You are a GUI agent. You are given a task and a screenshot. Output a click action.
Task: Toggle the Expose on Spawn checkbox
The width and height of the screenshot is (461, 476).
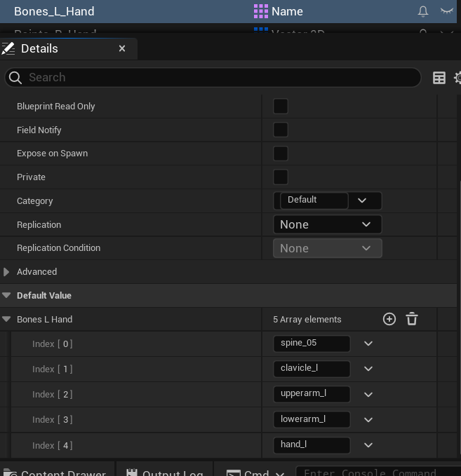281,154
